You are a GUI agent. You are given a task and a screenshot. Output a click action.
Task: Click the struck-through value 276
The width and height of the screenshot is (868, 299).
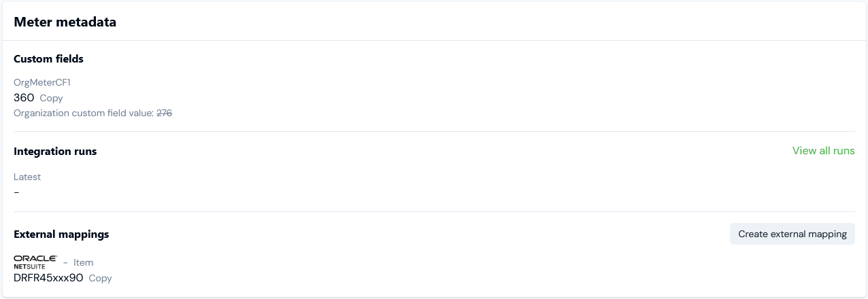click(x=164, y=113)
